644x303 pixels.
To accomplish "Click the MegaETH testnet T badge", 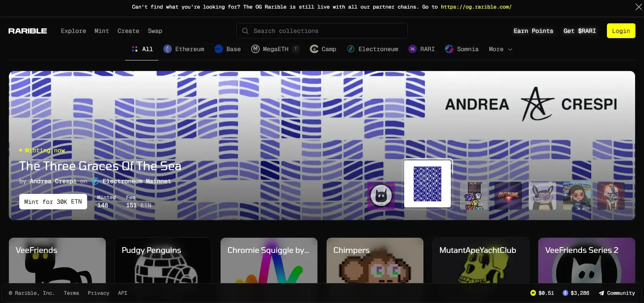I will coord(296,49).
